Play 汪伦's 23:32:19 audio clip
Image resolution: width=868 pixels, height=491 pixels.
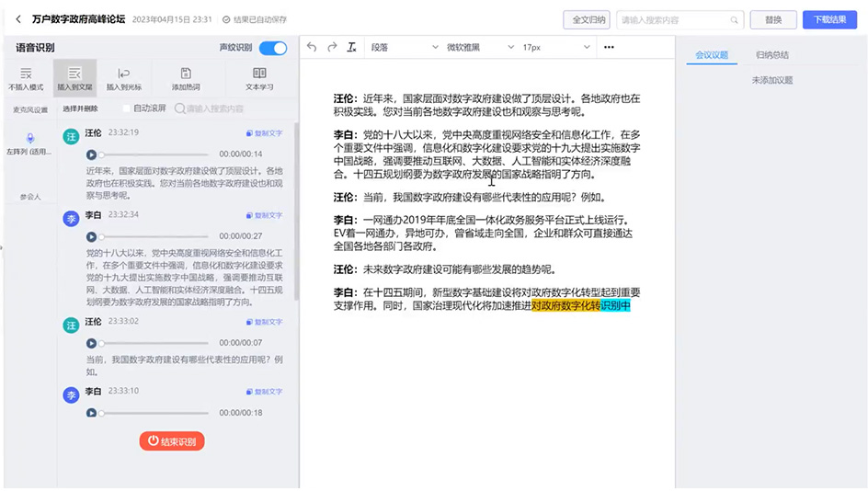91,154
